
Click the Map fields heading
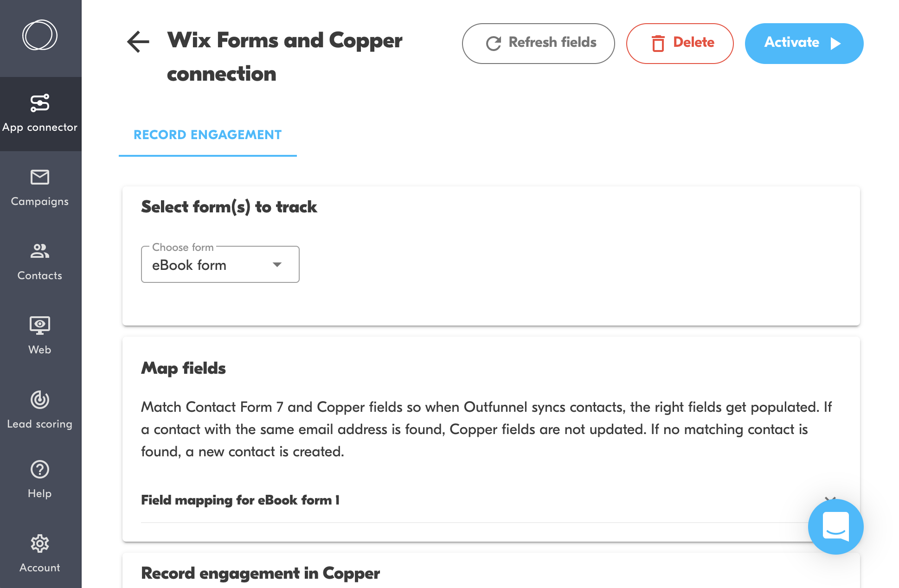click(183, 368)
